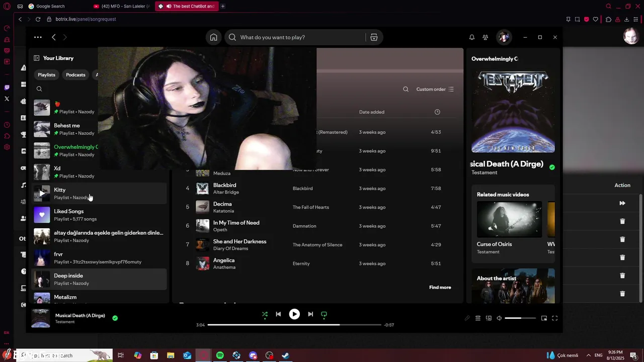The height and width of the screenshot is (362, 644).
Task: Seek on the song progress bar
Action: [x=294, y=325]
